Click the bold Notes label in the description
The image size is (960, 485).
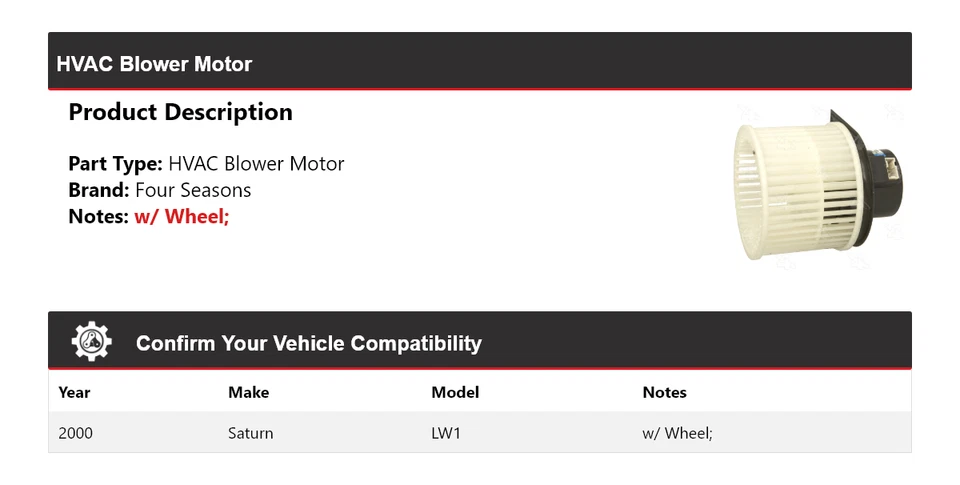[98, 216]
